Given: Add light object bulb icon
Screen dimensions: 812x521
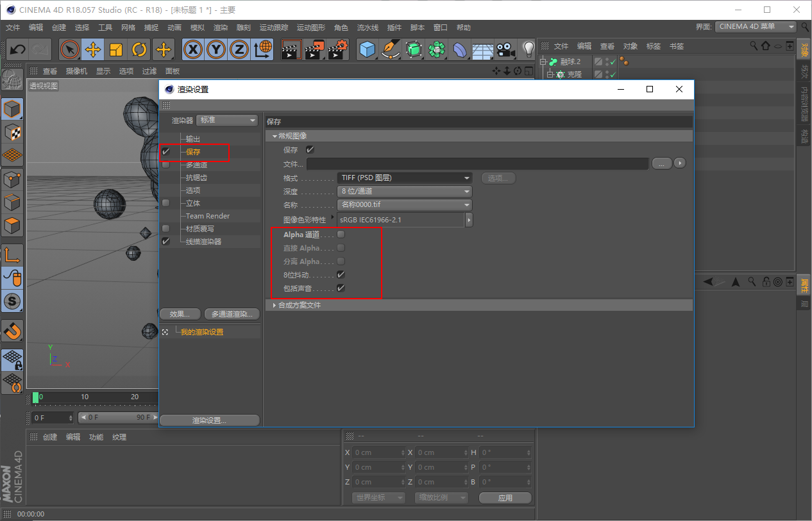Looking at the screenshot, I should point(529,49).
